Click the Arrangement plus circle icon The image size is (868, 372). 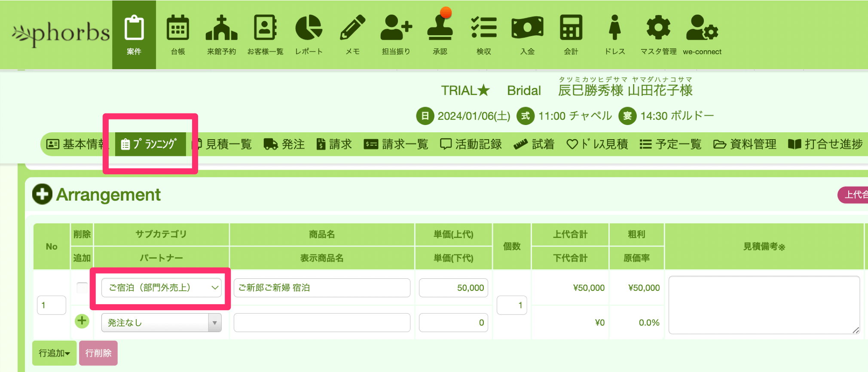[42, 194]
